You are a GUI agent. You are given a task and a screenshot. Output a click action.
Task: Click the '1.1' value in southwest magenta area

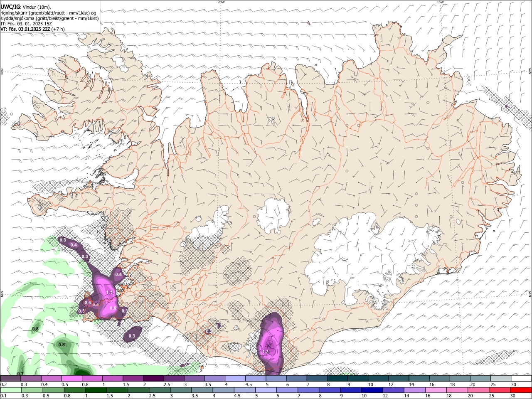click(110, 293)
